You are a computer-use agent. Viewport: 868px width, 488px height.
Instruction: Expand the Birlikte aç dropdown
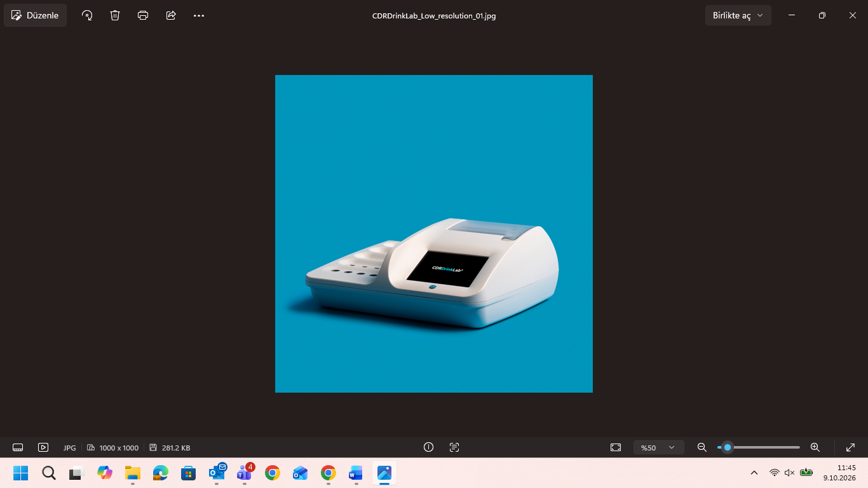pyautogui.click(x=738, y=15)
